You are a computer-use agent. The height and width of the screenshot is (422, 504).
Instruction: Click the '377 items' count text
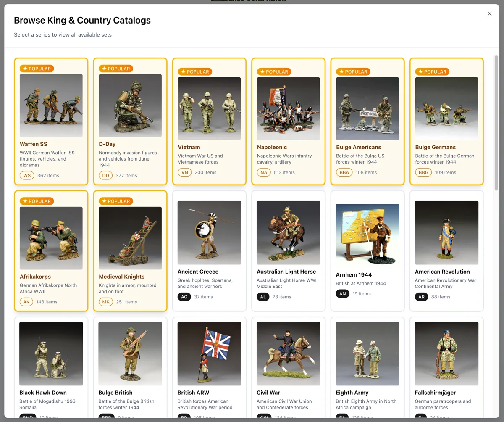tap(126, 175)
